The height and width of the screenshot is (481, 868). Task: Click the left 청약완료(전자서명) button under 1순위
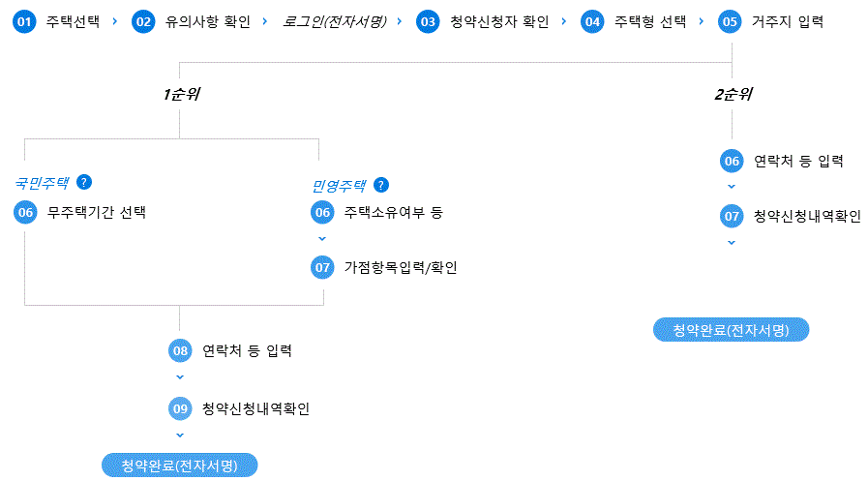(x=179, y=466)
